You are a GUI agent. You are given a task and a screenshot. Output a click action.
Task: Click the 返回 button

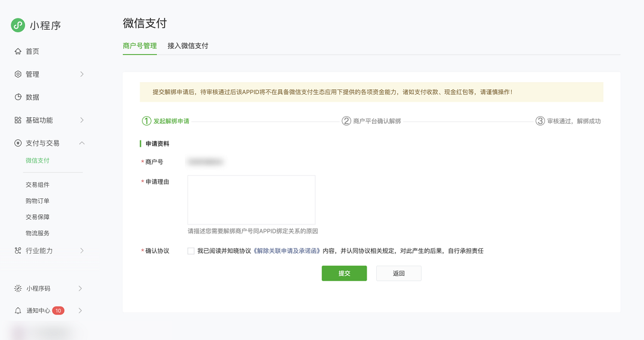[x=399, y=273]
